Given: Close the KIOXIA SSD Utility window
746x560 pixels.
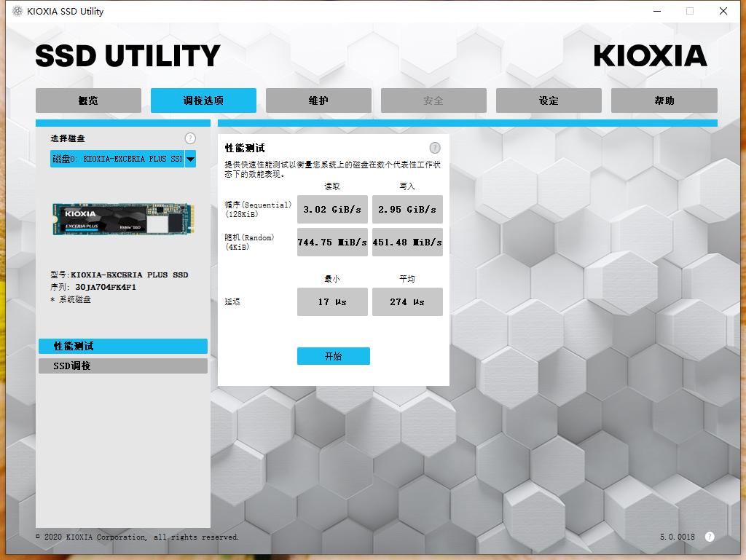Looking at the screenshot, I should (x=723, y=11).
